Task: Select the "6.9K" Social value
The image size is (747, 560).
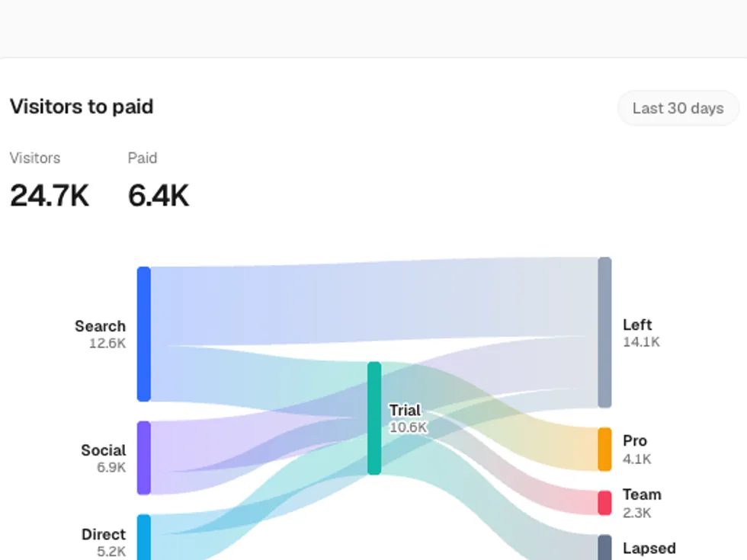Action: tap(111, 467)
